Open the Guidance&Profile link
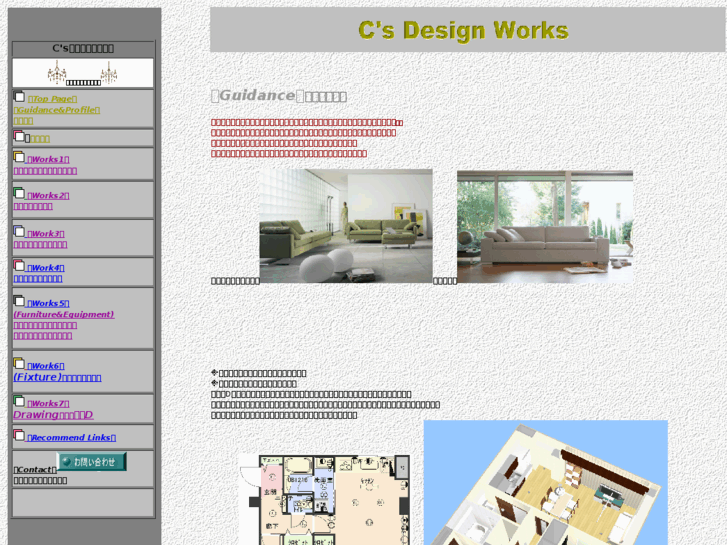727x545 pixels. [57, 110]
